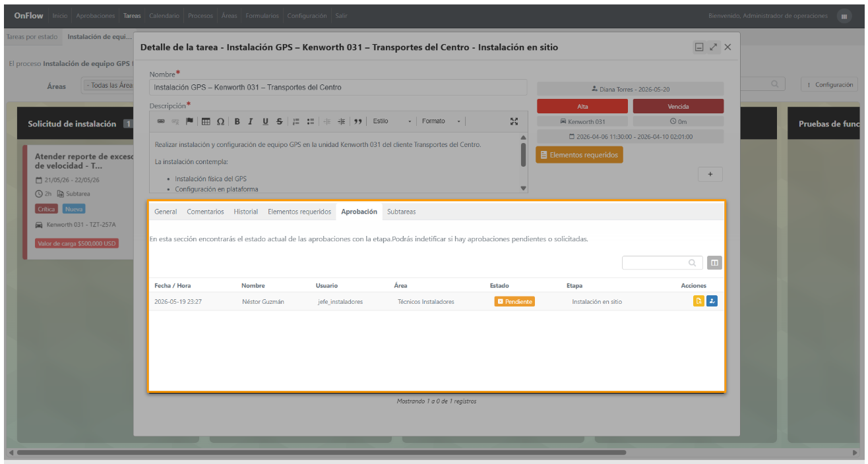
Task: Open the yellow document action for Néstor Guzmán
Action: click(x=698, y=301)
